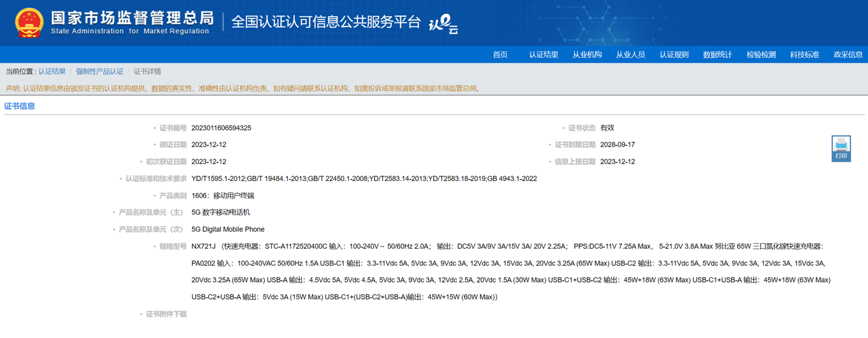Click 证书详情 breadcrumb item
The height and width of the screenshot is (338, 868).
pyautogui.click(x=147, y=71)
